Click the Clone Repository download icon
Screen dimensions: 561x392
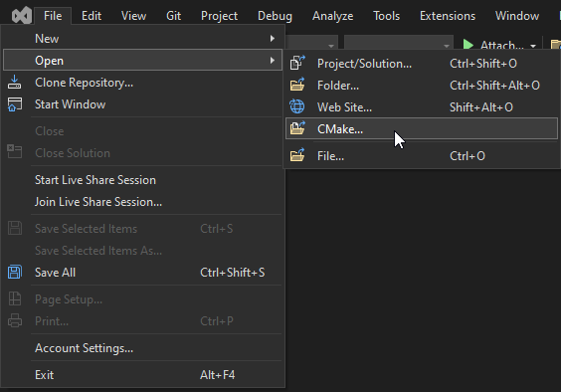tap(14, 82)
